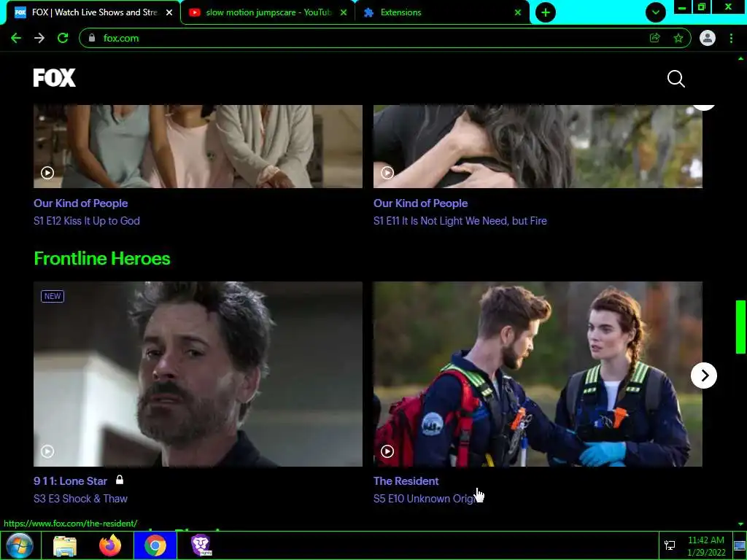Click the lock icon in address bar

pyautogui.click(x=92, y=38)
